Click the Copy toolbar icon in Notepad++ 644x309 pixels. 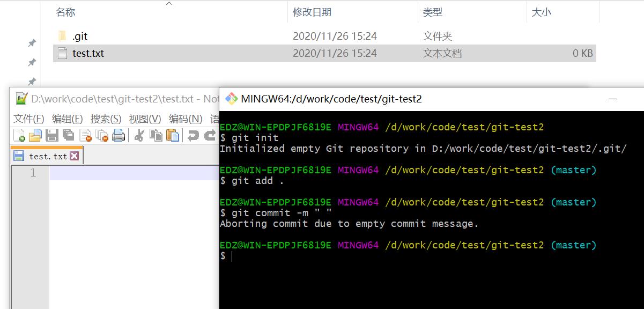click(x=156, y=135)
